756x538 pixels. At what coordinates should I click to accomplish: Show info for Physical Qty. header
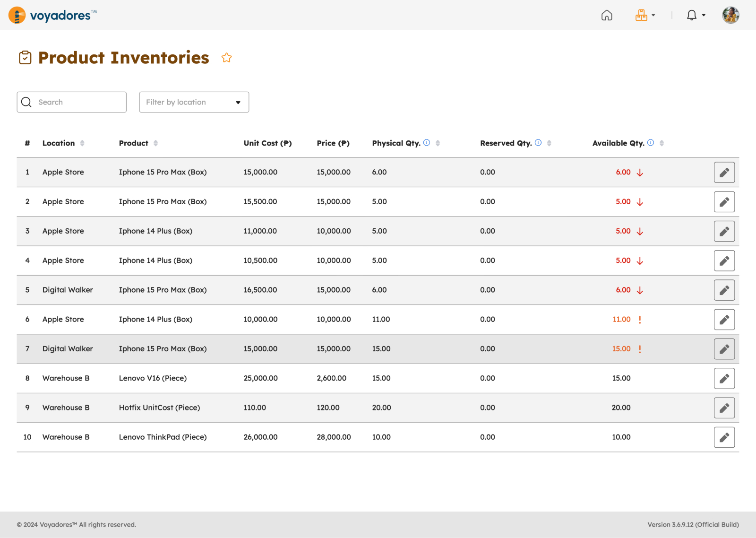427,143
